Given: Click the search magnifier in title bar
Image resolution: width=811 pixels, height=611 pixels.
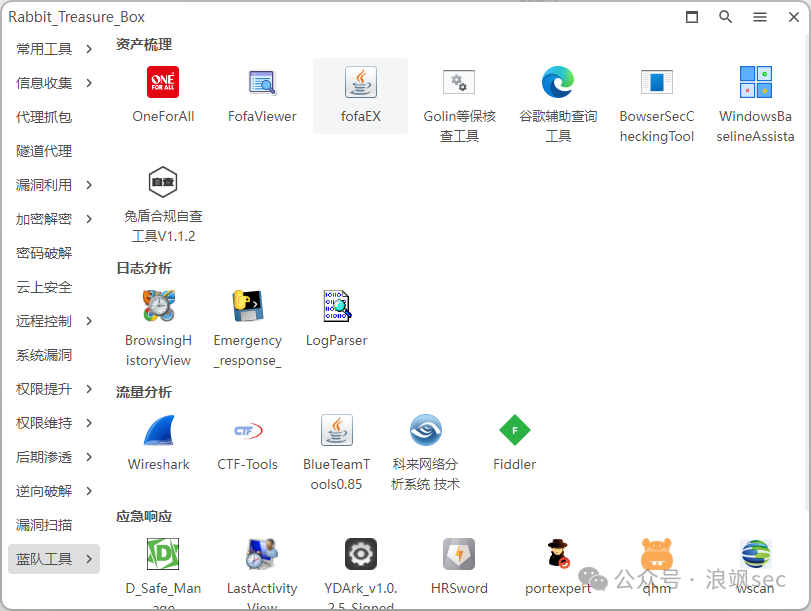Looking at the screenshot, I should 726,17.
